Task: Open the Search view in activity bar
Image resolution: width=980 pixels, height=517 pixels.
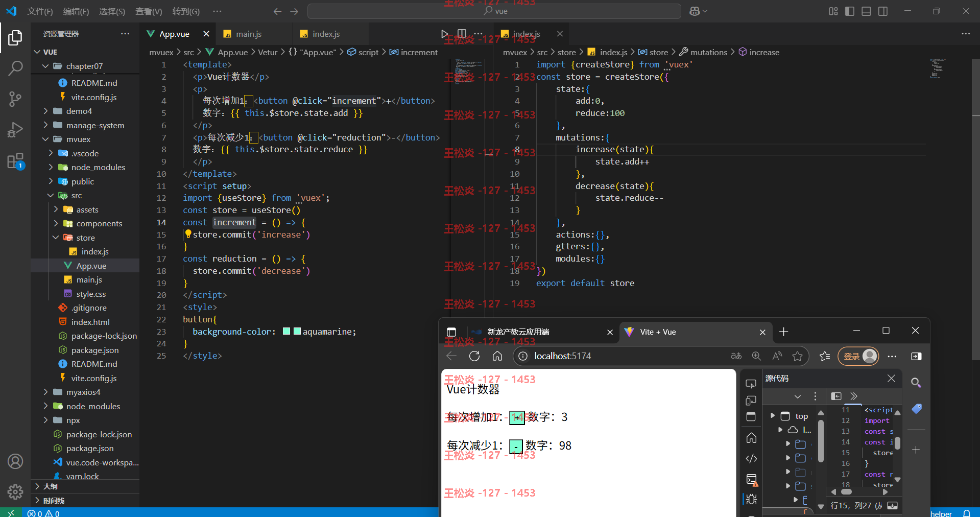Action: tap(15, 68)
